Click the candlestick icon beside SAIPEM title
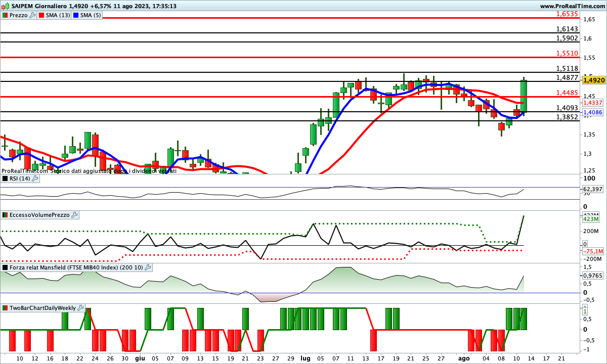 (x=5, y=6)
